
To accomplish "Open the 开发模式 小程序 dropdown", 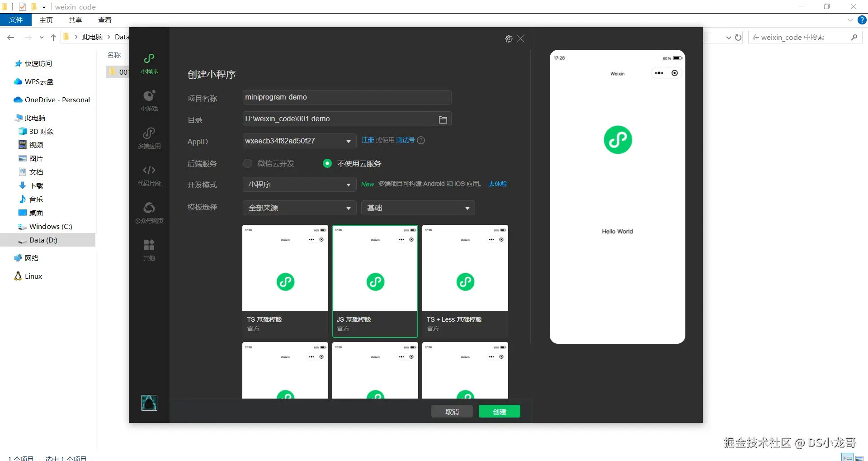I will [x=300, y=185].
